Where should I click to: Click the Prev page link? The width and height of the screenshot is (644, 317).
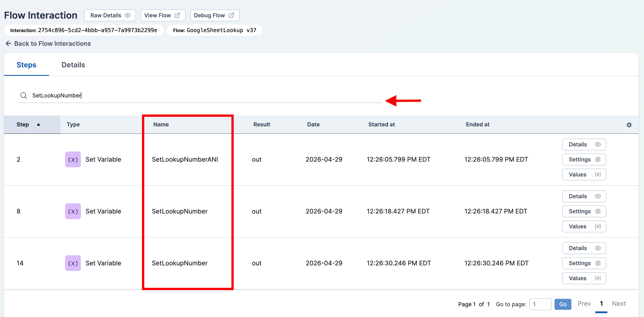[x=584, y=304]
